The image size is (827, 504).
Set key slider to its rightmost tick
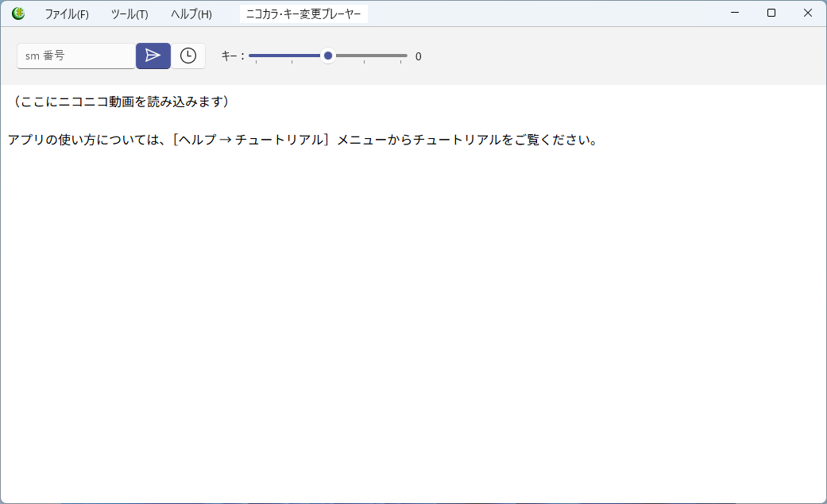click(x=400, y=56)
